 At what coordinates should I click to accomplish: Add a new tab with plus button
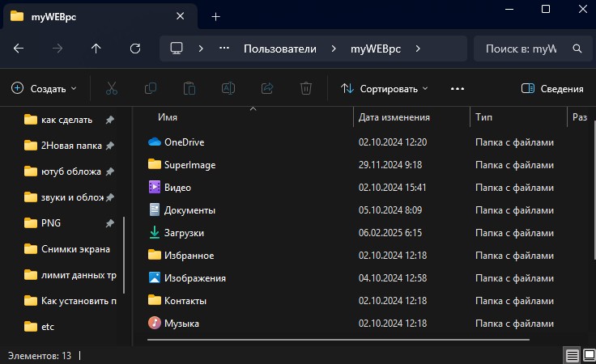(215, 17)
